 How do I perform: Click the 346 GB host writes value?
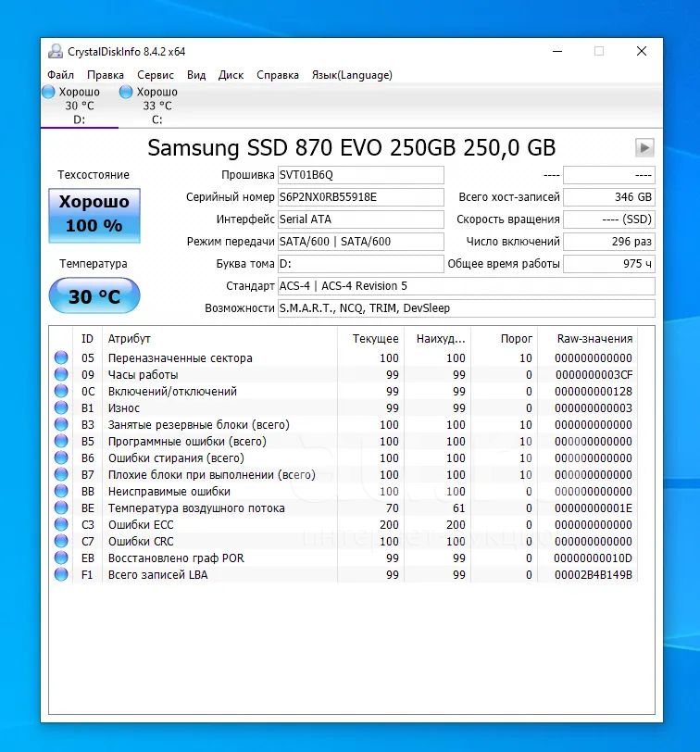pos(609,197)
